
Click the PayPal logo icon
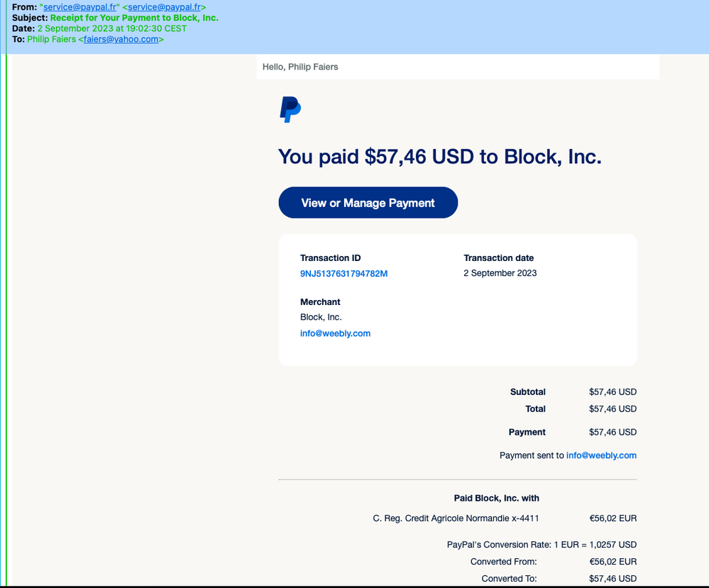pos(290,110)
